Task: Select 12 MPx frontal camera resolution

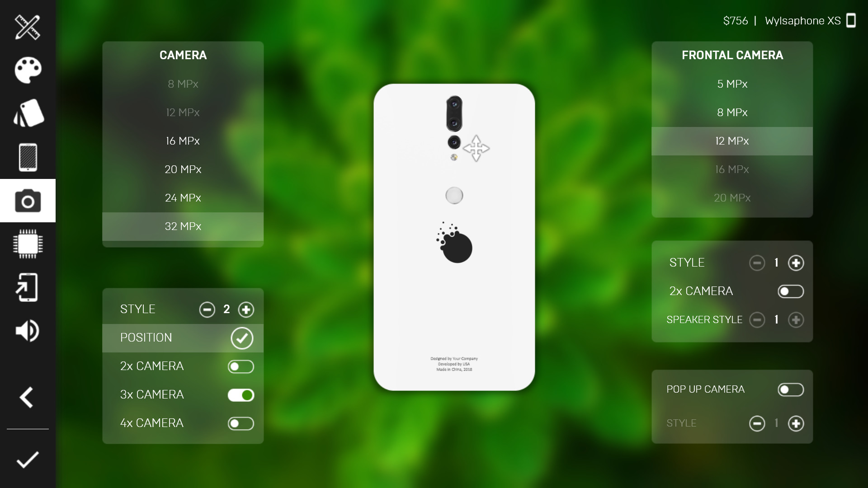Action: (x=732, y=141)
